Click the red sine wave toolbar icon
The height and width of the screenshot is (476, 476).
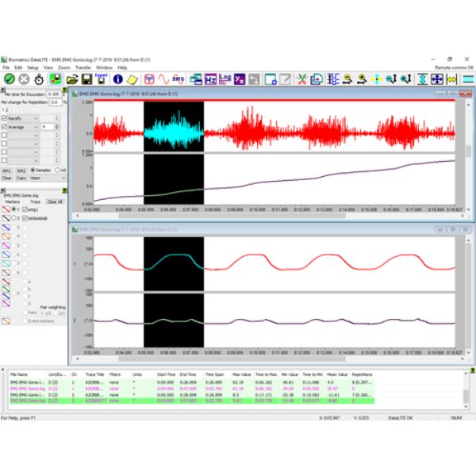coord(164,79)
